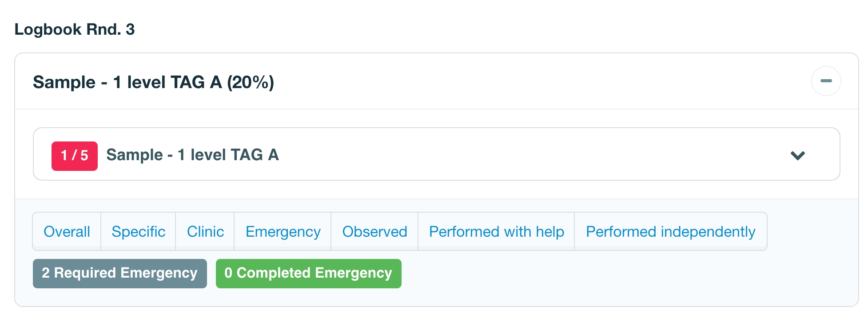Expand the Sample row chevron arrow
The height and width of the screenshot is (315, 868).
pyautogui.click(x=798, y=155)
